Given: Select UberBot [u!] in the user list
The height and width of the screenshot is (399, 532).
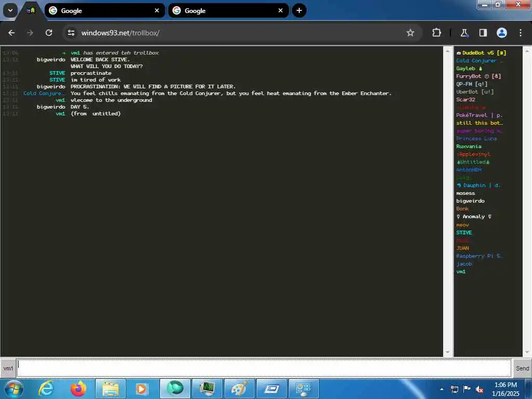Looking at the screenshot, I should (475, 91).
